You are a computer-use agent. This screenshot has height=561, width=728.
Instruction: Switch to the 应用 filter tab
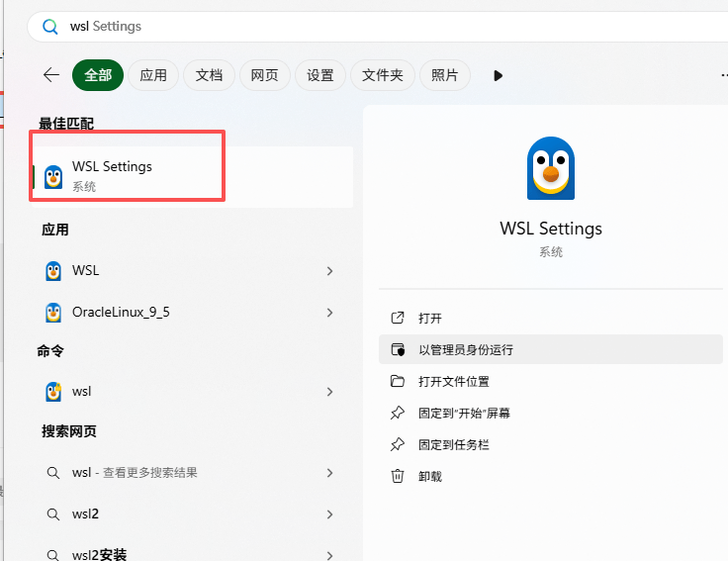click(x=153, y=75)
